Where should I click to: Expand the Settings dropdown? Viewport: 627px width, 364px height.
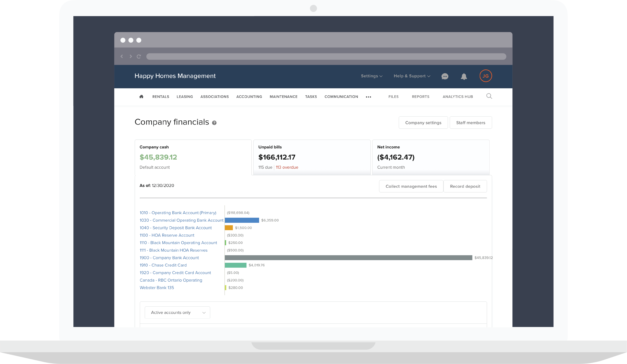[x=372, y=76]
